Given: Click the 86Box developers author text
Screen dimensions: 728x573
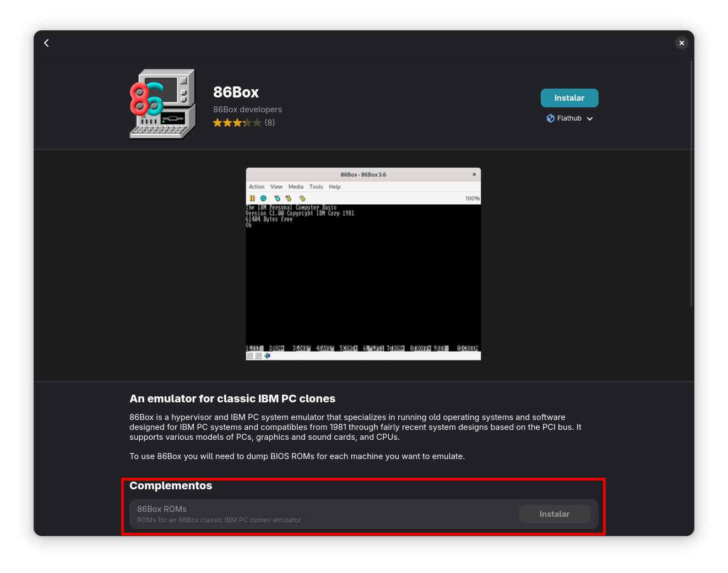Looking at the screenshot, I should click(247, 110).
